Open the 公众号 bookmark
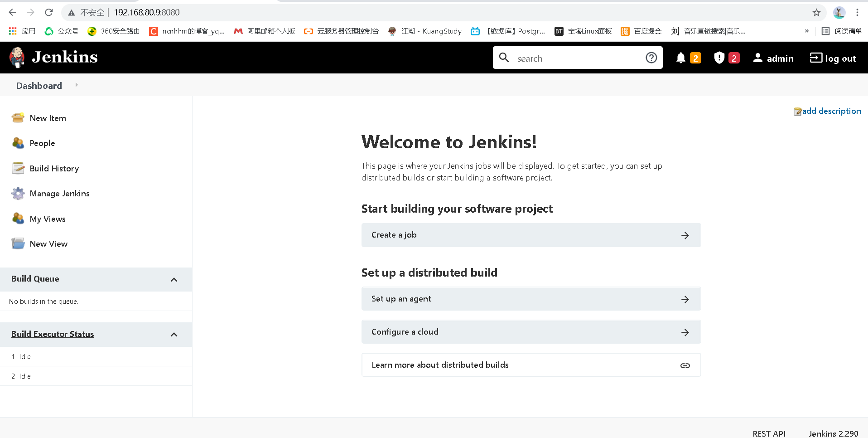Screen dimensions: 868x438 coord(61,31)
